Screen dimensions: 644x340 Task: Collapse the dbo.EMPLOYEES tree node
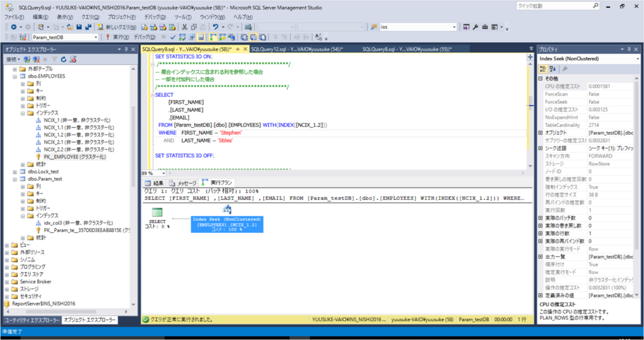pos(15,77)
